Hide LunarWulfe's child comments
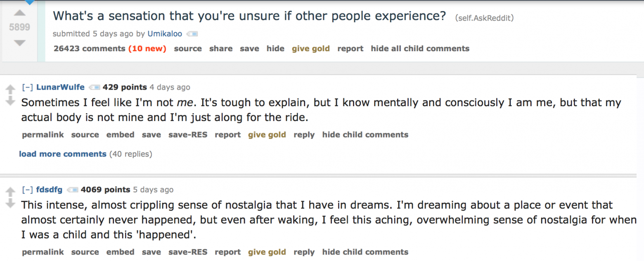Viewport: 644px width, 261px height. point(365,135)
